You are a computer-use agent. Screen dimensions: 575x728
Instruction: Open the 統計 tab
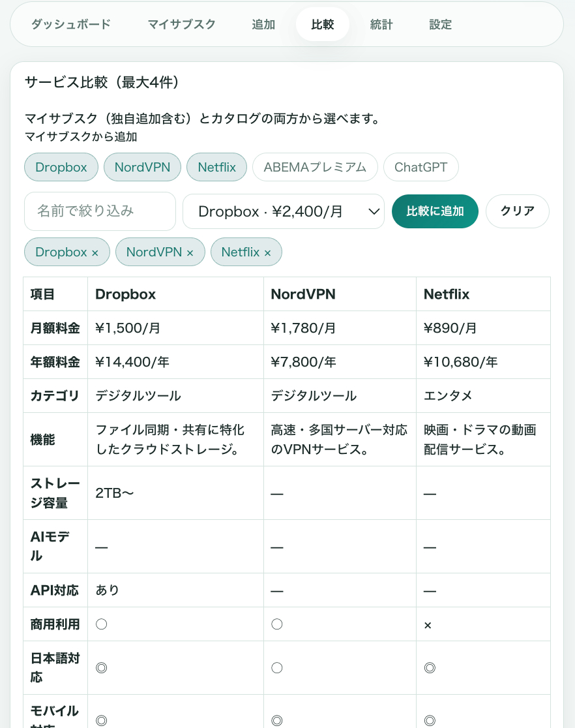[381, 25]
